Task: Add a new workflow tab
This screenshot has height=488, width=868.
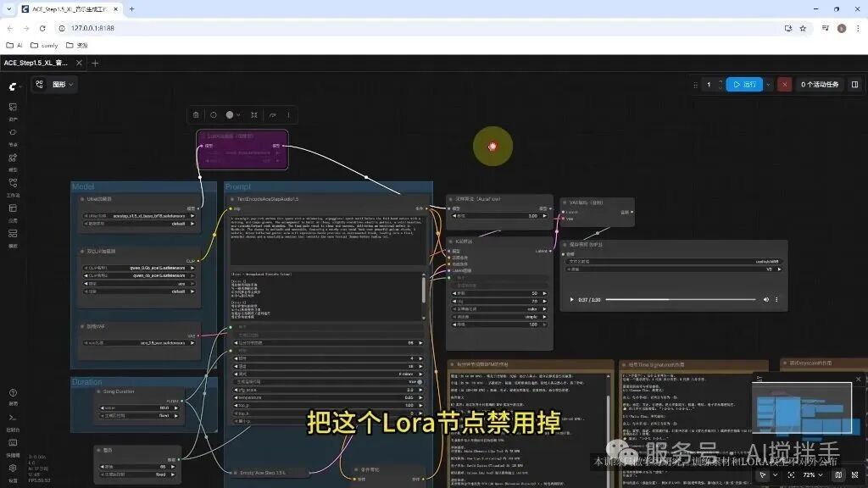Action: coord(95,63)
